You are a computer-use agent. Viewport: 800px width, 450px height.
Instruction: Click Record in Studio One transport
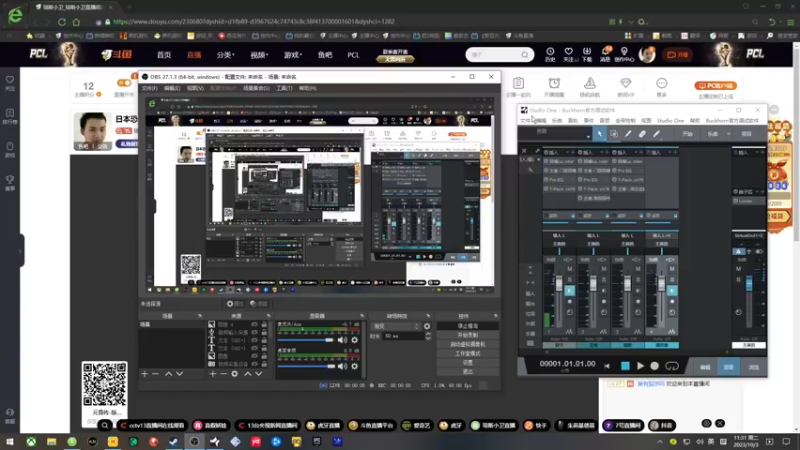point(655,366)
